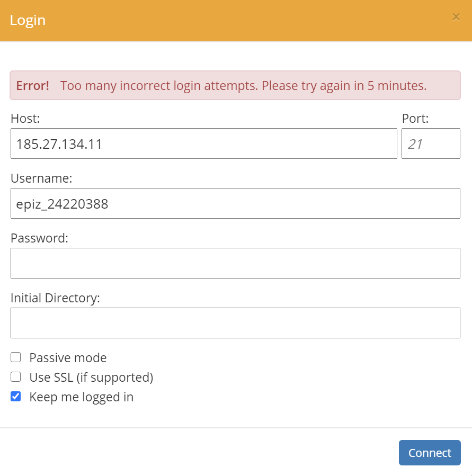Click the "Host:" field label
The height and width of the screenshot is (476, 472).
tap(25, 119)
